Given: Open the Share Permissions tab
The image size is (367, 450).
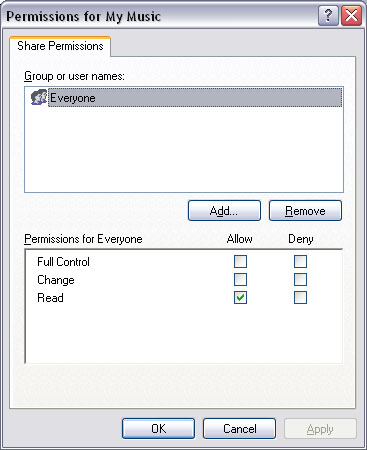Looking at the screenshot, I should (60, 46).
